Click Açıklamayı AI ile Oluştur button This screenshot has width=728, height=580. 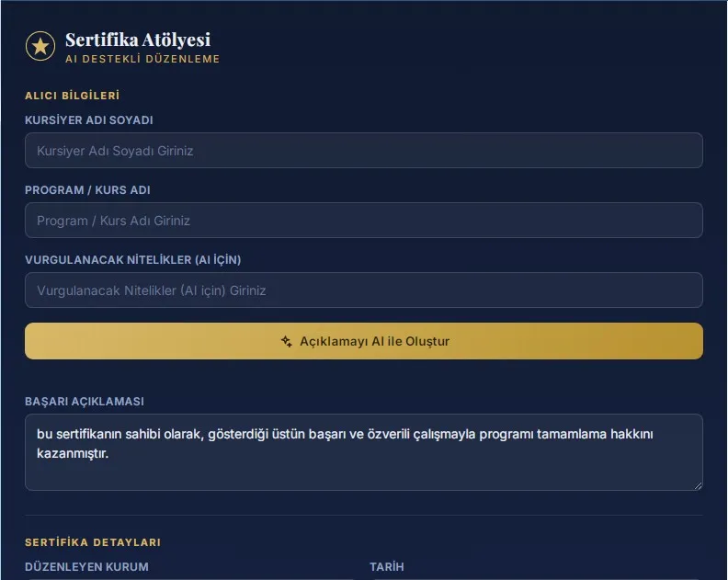click(x=363, y=341)
